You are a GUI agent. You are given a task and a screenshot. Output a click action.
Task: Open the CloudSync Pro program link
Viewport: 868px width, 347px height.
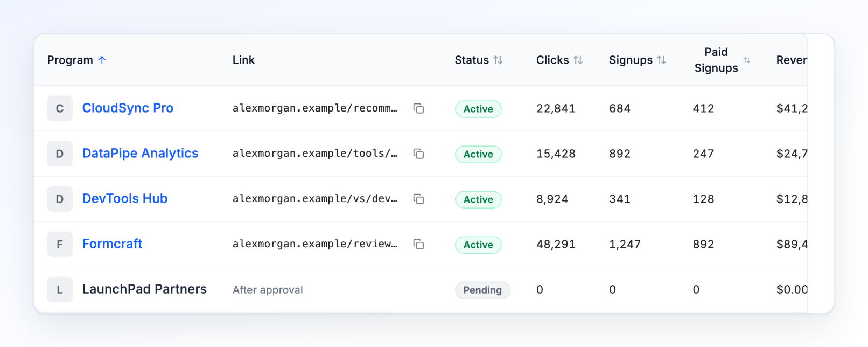(x=128, y=108)
